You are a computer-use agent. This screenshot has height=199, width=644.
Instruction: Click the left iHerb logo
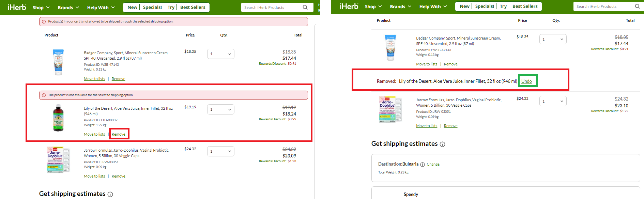point(17,7)
